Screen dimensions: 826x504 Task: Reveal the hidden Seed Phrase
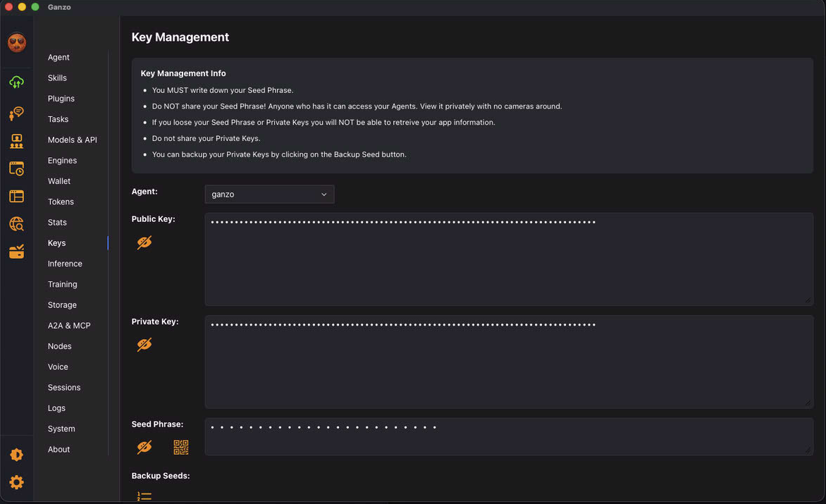point(144,447)
